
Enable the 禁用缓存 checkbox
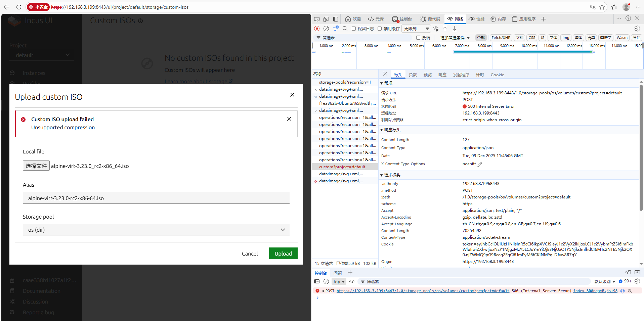[380, 29]
